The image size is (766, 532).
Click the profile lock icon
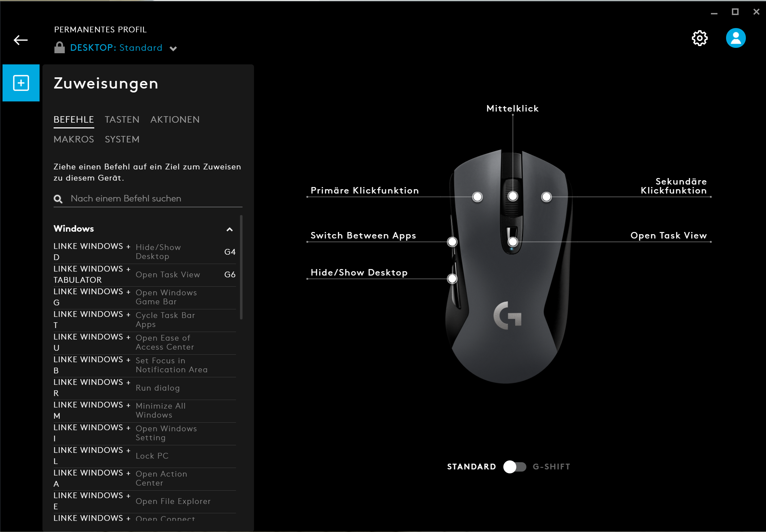(x=59, y=47)
